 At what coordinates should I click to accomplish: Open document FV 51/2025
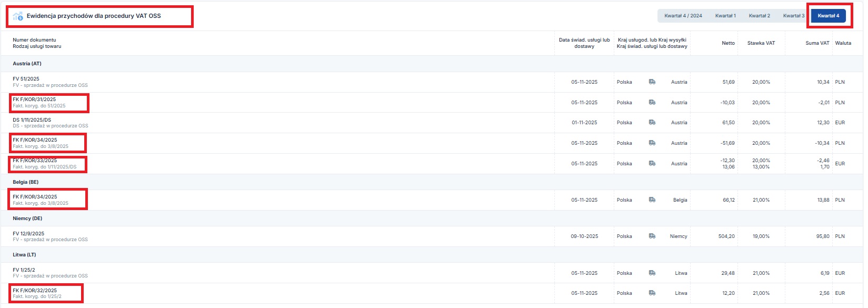coord(26,79)
